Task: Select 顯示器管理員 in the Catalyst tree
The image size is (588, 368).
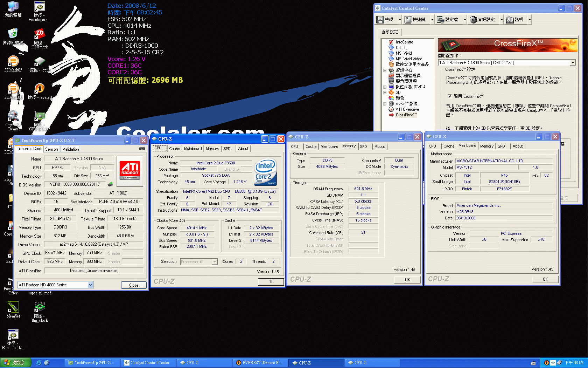Action: point(408,76)
